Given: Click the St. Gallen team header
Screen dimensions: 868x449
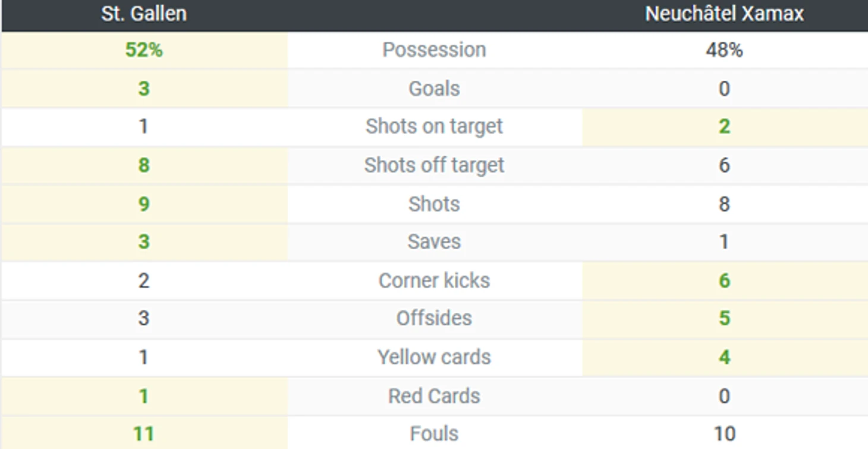Looking at the screenshot, I should (x=144, y=14).
